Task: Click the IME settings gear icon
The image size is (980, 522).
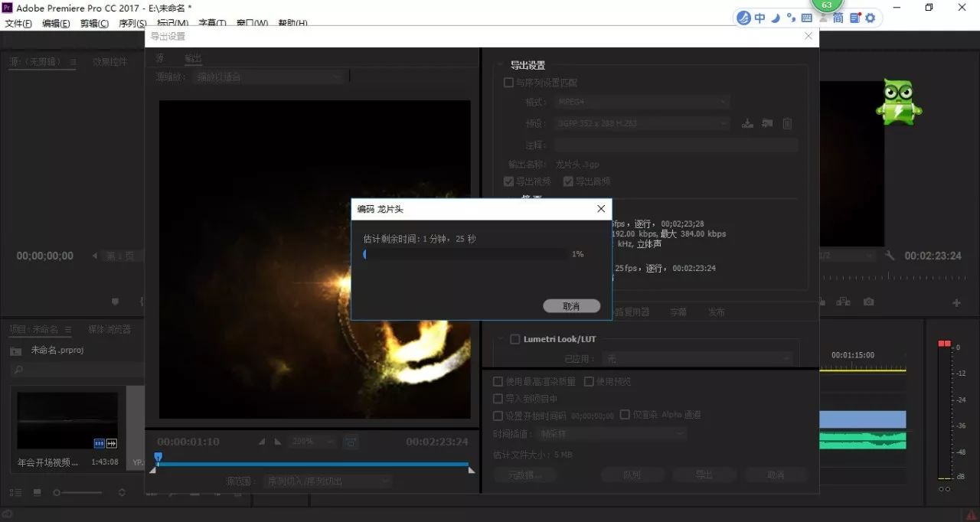Action: click(x=870, y=18)
